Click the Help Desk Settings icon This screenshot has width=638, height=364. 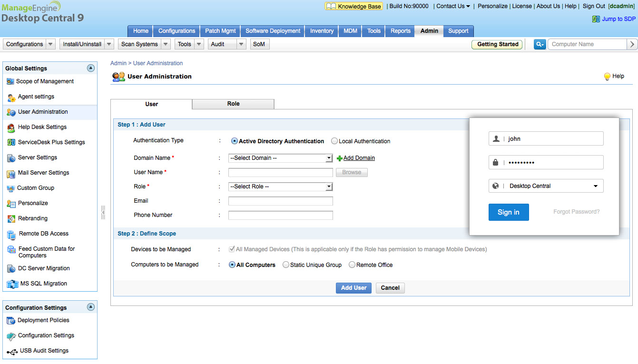pos(11,128)
